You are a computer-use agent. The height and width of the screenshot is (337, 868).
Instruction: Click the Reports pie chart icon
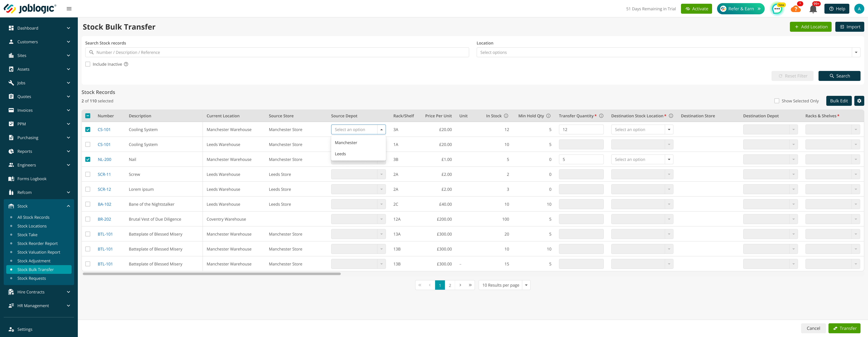click(x=11, y=151)
